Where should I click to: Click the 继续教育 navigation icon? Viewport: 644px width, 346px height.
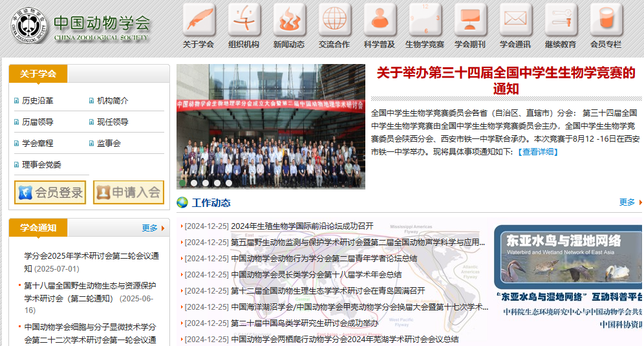(x=561, y=20)
